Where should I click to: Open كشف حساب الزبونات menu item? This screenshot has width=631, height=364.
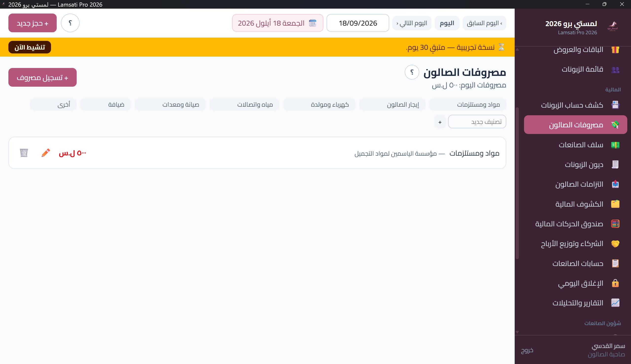576,105
